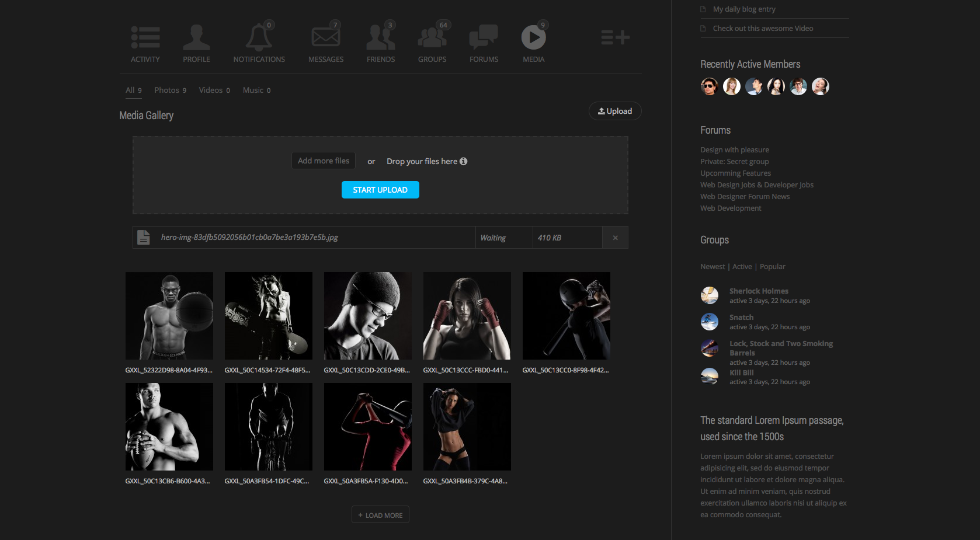
Task: Open the Activity list icon
Action: (x=145, y=37)
